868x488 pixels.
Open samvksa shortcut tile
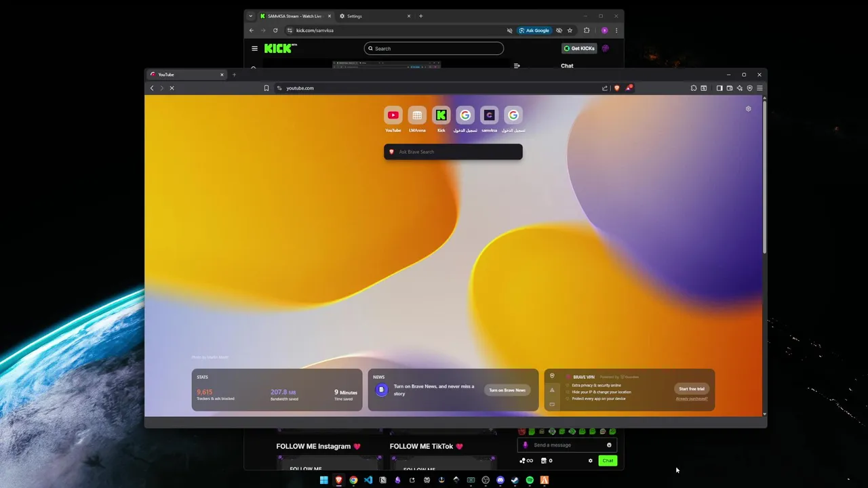[489, 115]
